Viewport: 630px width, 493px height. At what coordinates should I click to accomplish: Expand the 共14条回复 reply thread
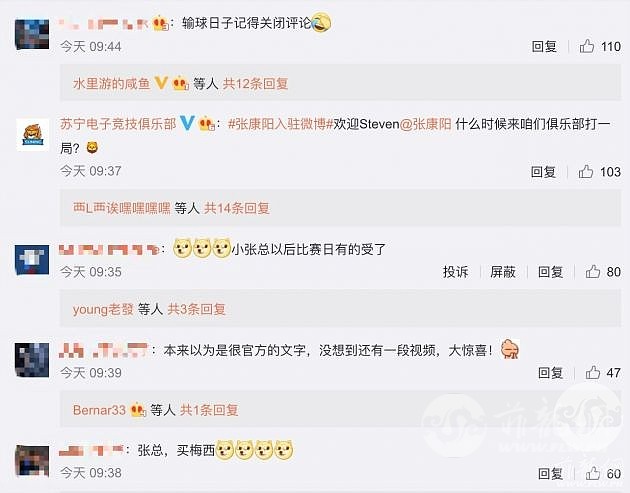[237, 208]
